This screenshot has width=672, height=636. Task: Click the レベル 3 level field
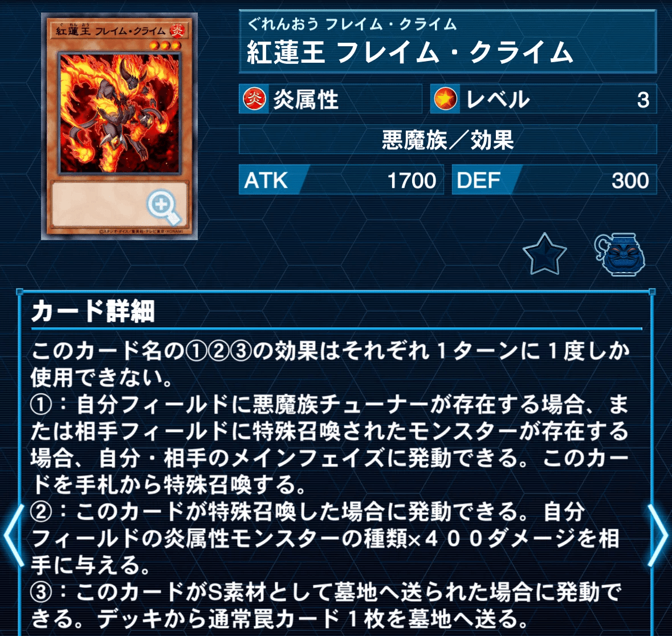[x=543, y=99]
